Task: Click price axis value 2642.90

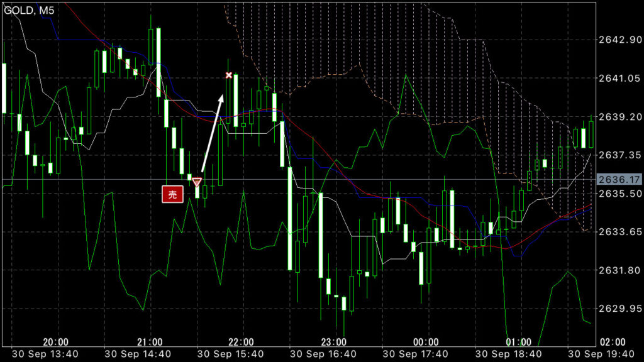Action: [x=619, y=40]
